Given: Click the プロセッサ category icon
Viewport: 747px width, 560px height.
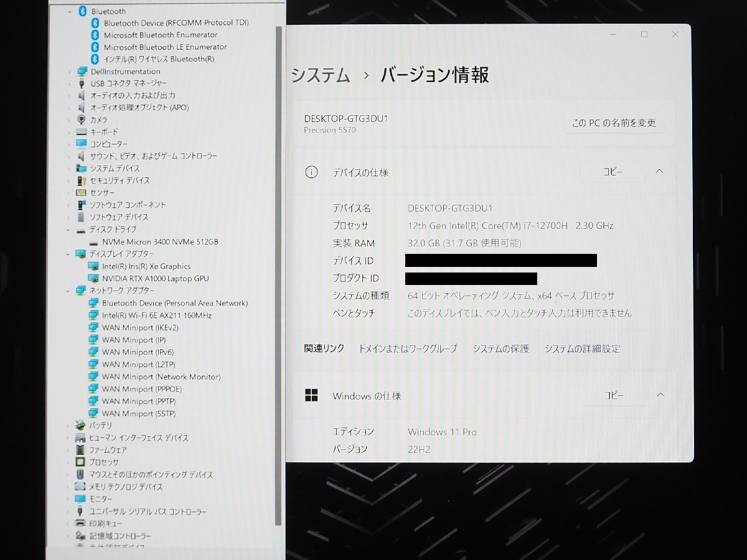Looking at the screenshot, I should pyautogui.click(x=80, y=462).
